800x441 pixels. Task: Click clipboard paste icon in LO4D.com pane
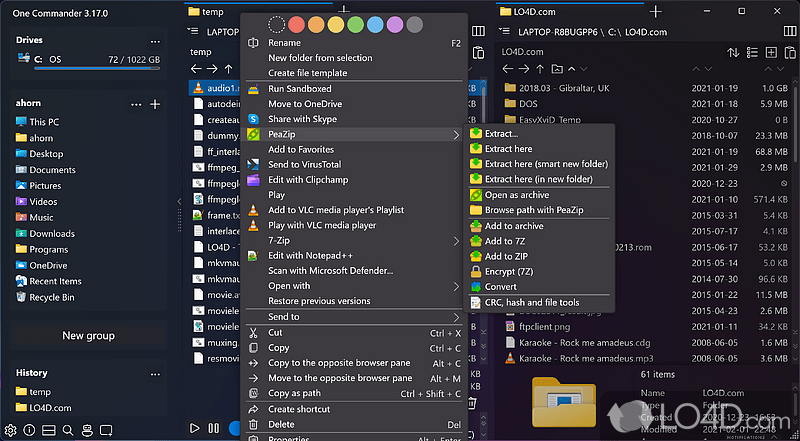[790, 52]
